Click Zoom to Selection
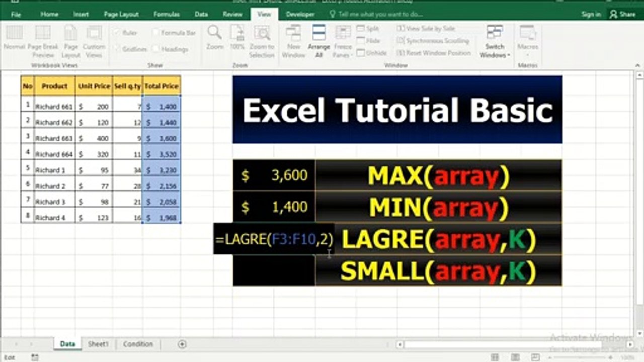The image size is (644, 362). tap(262, 41)
